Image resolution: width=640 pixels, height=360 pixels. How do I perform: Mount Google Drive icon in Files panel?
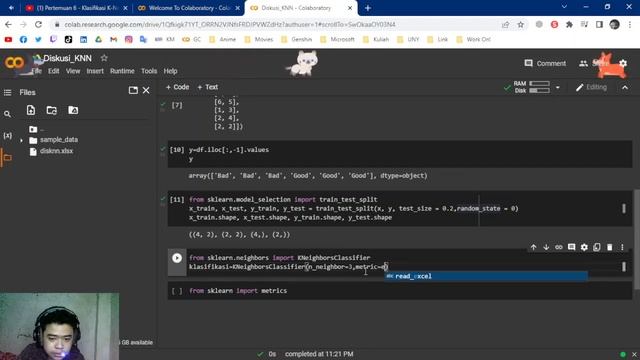[73, 110]
